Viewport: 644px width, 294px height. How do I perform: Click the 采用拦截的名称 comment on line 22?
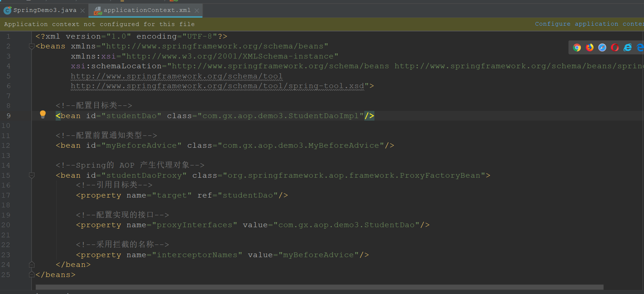pyautogui.click(x=122, y=245)
